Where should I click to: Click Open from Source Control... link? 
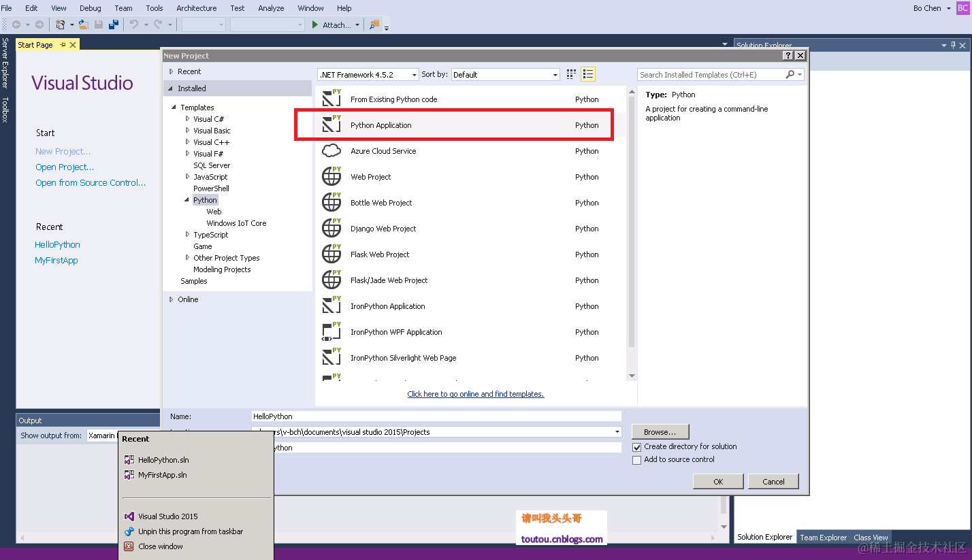(x=91, y=183)
